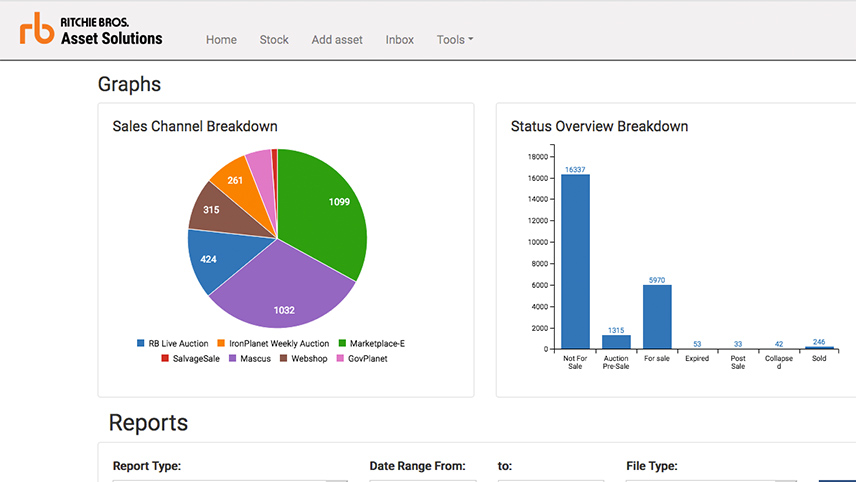Click the For sale bar
This screenshot has width=856, height=482.
[x=657, y=317]
